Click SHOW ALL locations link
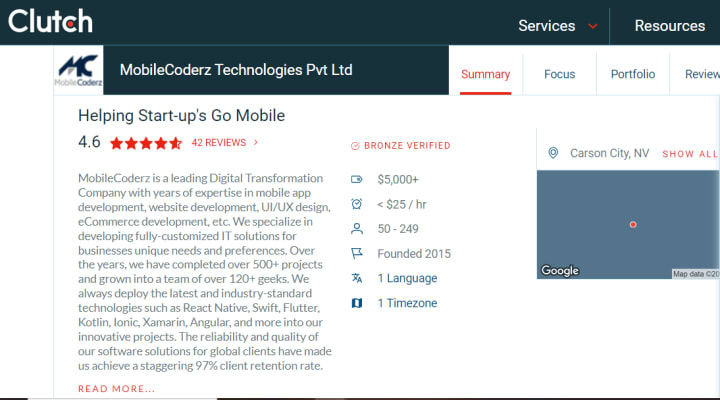The height and width of the screenshot is (400, 720). coord(690,154)
